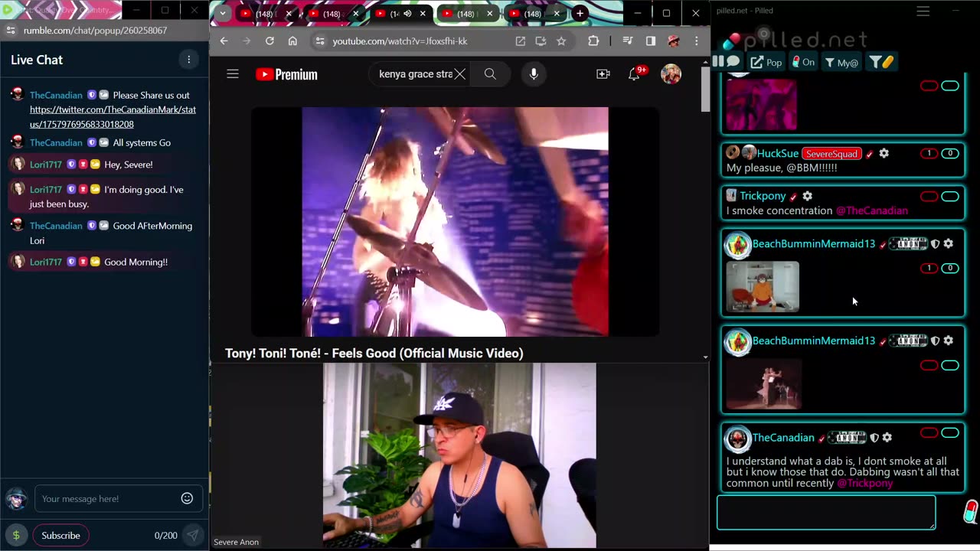Click Subscribe in Rumble chat
This screenshot has width=980, height=551.
60,535
